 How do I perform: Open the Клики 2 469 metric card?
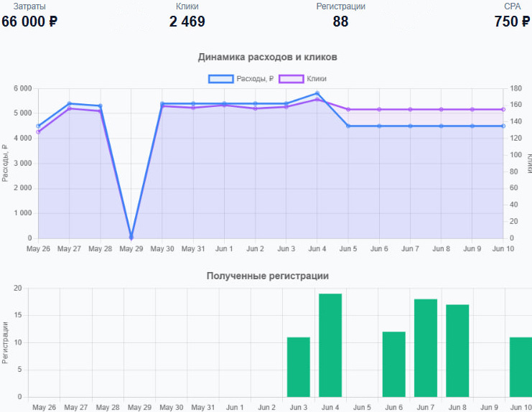coord(187,21)
